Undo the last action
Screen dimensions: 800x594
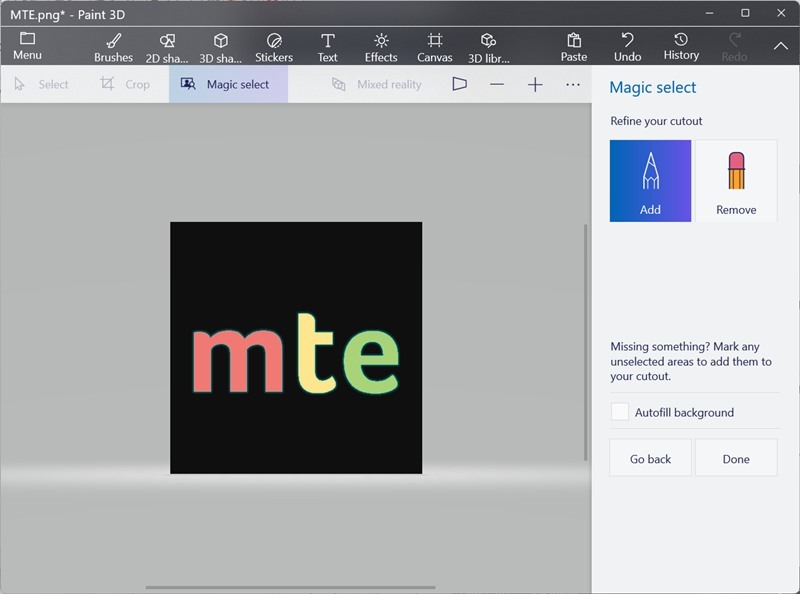tap(627, 46)
